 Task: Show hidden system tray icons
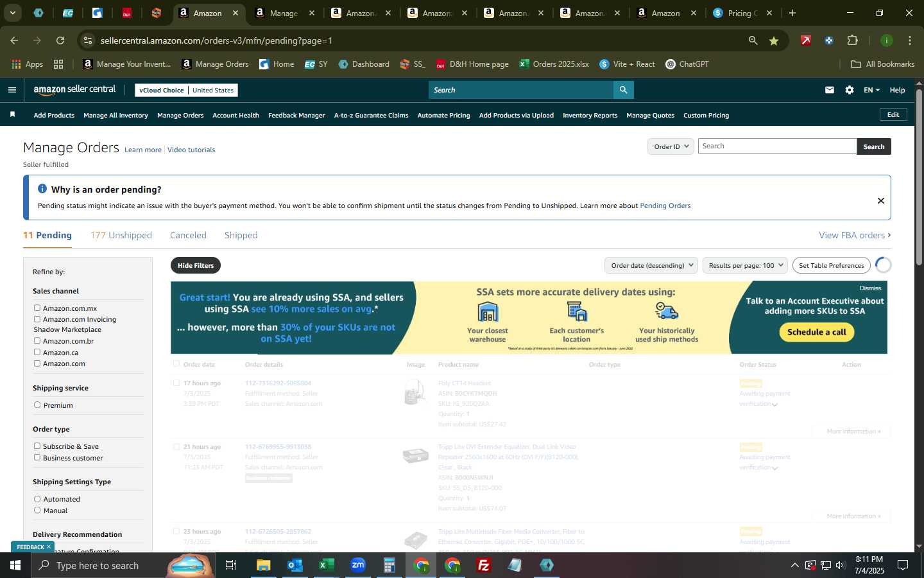[x=794, y=565]
